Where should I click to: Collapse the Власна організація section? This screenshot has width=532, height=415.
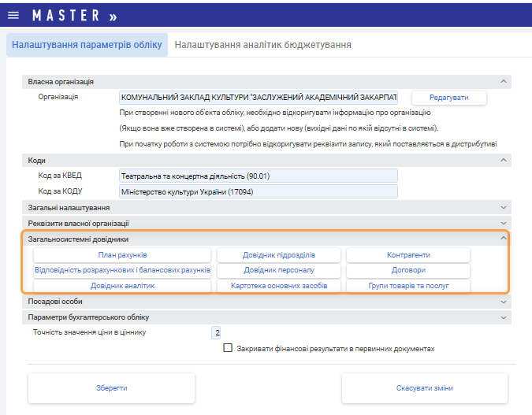click(503, 81)
